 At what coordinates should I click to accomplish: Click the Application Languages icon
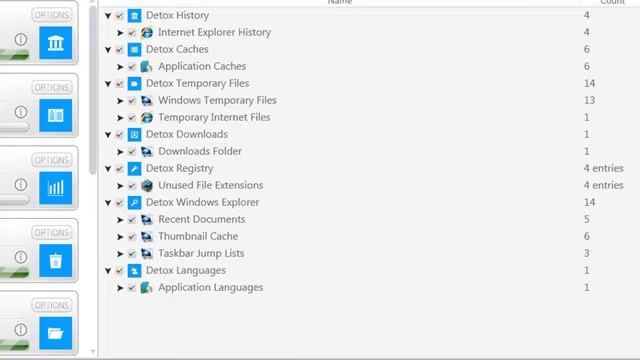(147, 288)
